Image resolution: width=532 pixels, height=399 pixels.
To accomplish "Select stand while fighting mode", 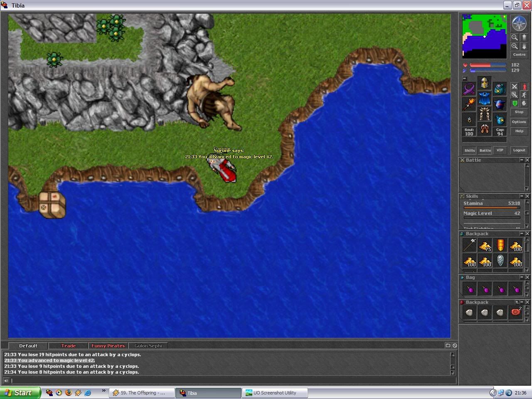I will click(x=524, y=86).
